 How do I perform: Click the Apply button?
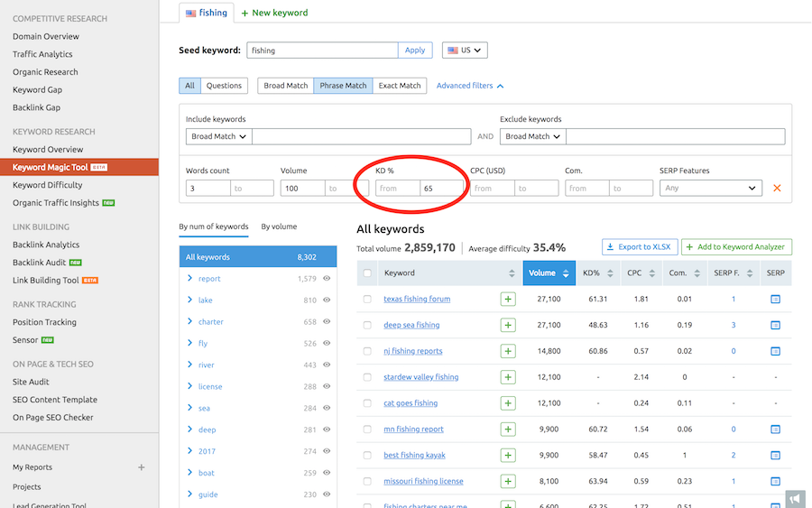415,51
